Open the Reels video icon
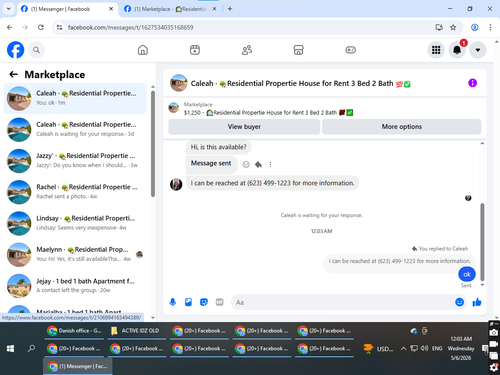The image size is (500, 375). click(x=195, y=50)
